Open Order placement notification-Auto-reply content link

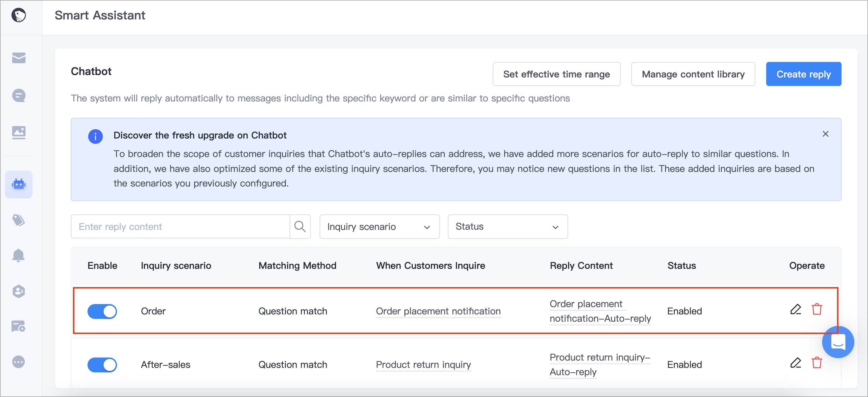600,311
